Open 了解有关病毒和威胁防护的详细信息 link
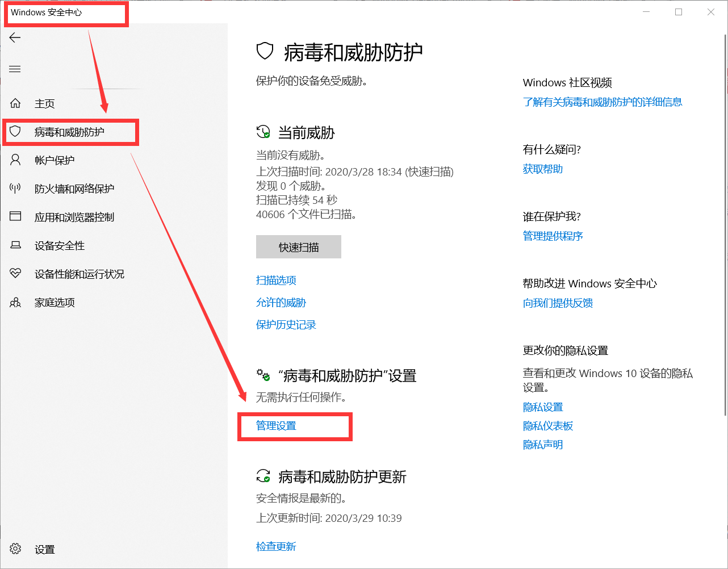728x569 pixels. tap(603, 102)
